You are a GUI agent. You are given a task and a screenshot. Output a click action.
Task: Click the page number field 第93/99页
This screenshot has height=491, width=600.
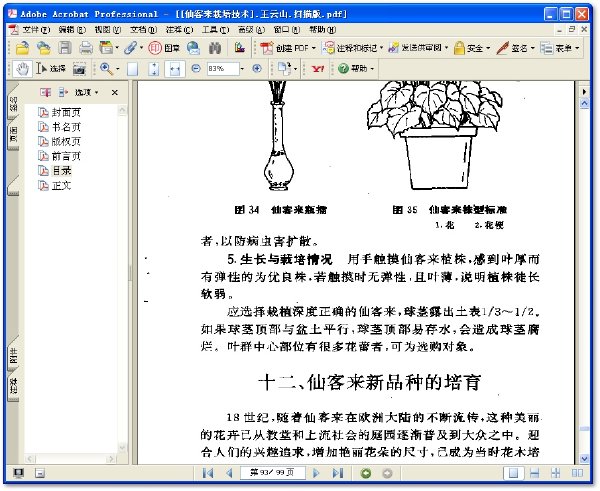272,473
